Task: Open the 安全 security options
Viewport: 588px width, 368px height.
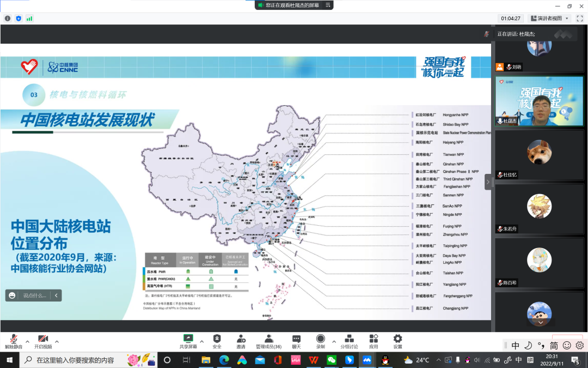Action: point(217,340)
